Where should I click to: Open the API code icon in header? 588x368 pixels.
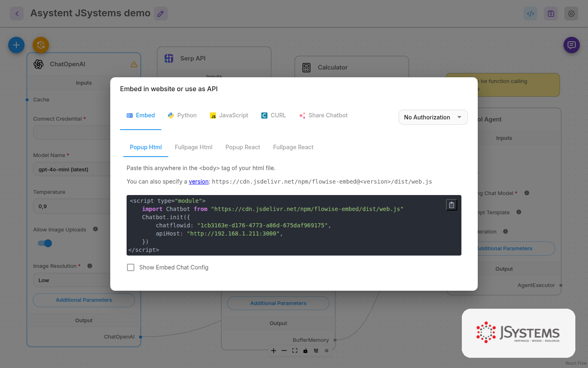pos(530,13)
